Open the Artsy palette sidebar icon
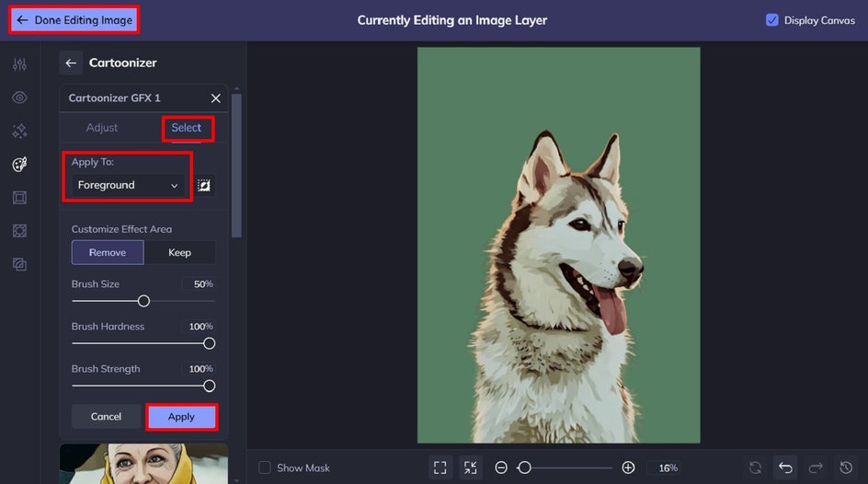The width and height of the screenshot is (868, 484). (19, 165)
